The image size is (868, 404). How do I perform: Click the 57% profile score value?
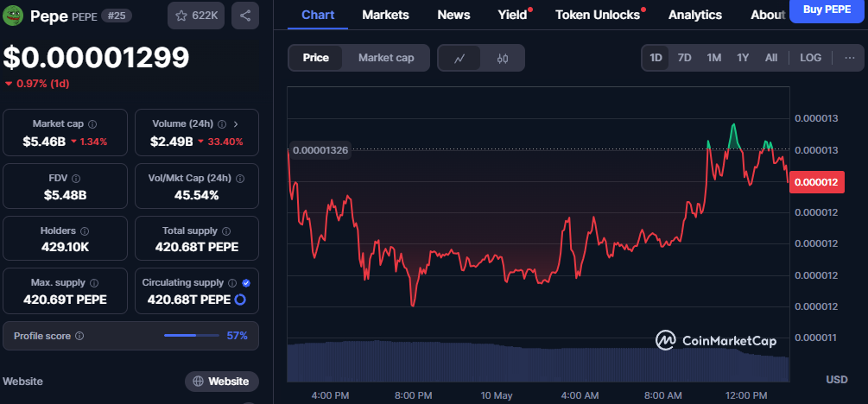point(237,336)
